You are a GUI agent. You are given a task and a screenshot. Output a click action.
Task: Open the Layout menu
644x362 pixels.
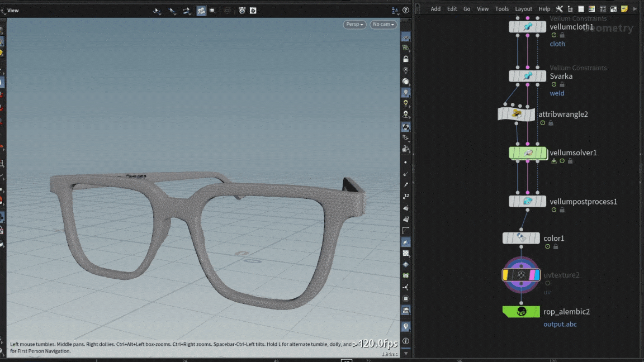(x=523, y=9)
